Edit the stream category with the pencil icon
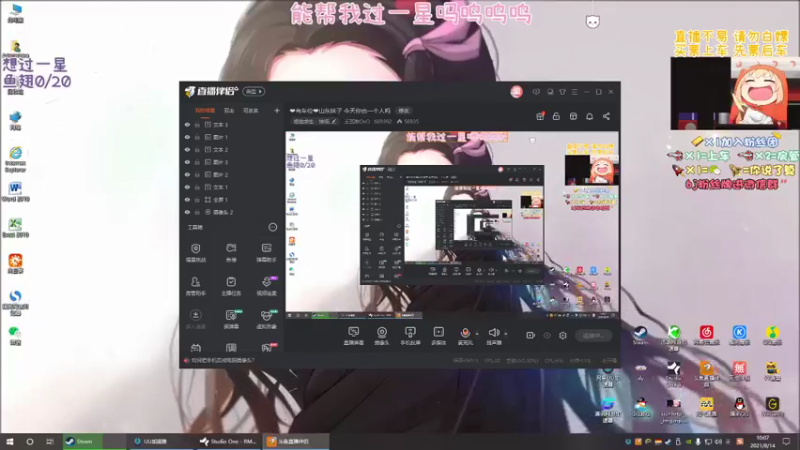Screen dimensions: 800x450 tap(334, 121)
